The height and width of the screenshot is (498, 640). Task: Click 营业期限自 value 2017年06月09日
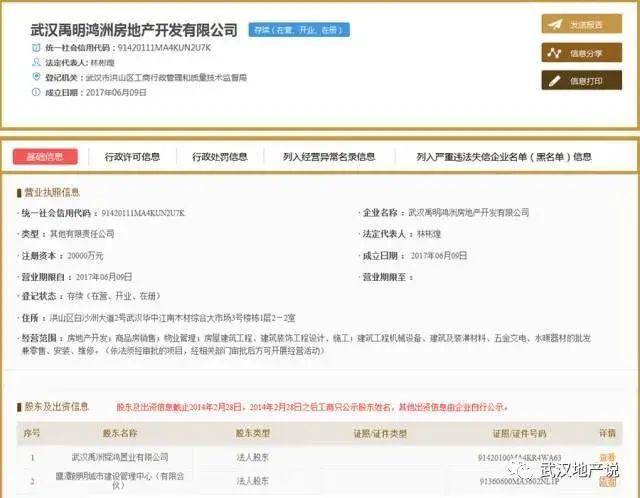point(104,277)
